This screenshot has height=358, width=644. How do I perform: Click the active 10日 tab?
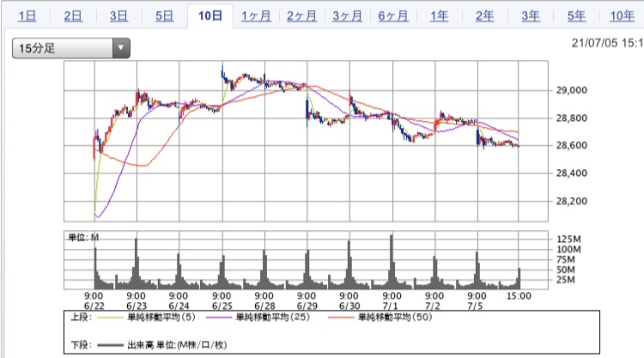(210, 16)
